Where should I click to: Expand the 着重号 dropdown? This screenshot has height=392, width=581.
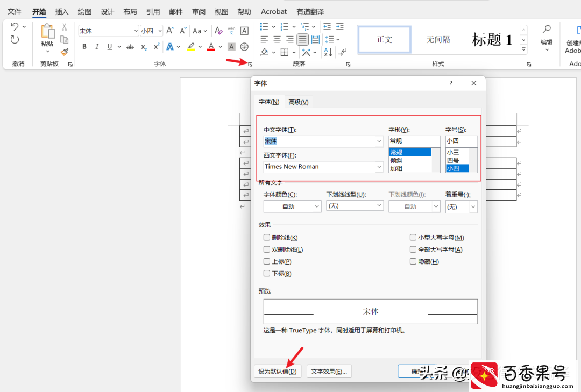(x=473, y=206)
